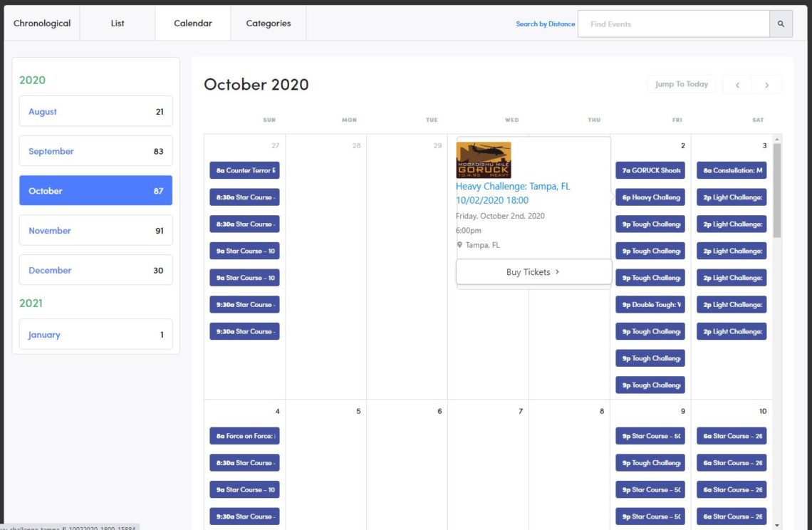Choose the highlighted October month entry

[96, 191]
